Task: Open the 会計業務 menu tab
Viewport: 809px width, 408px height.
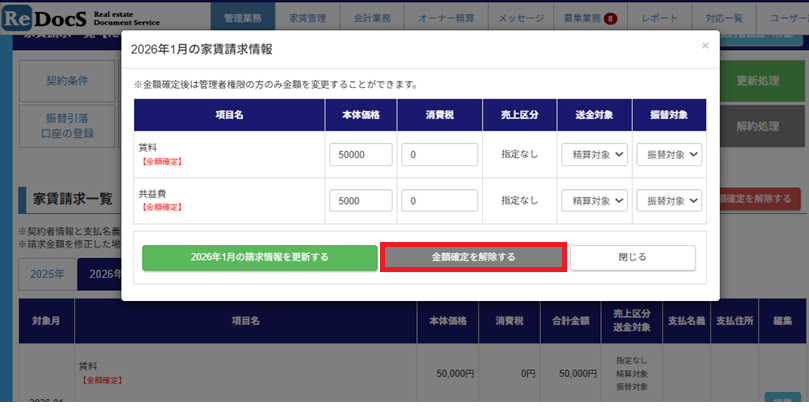Action: pos(372,18)
